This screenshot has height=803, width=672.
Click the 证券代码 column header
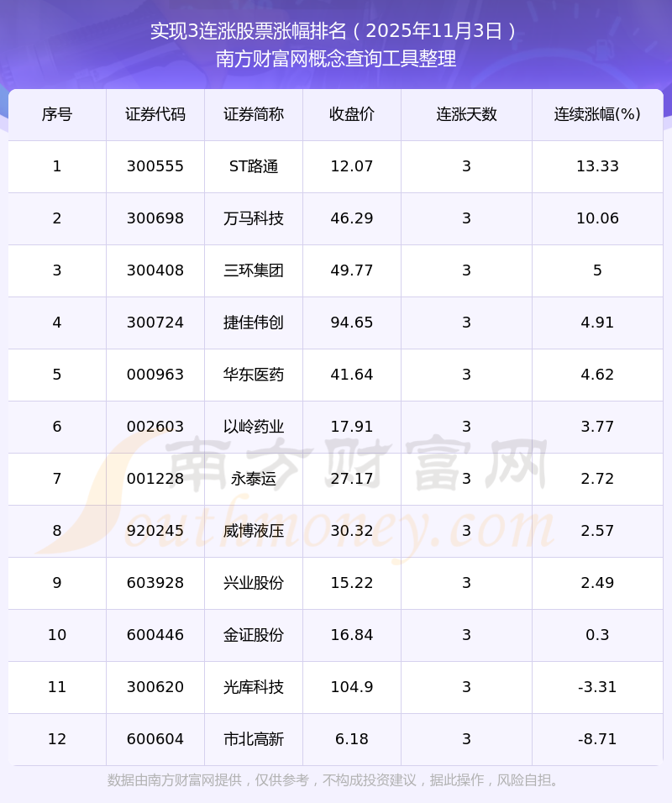(155, 114)
